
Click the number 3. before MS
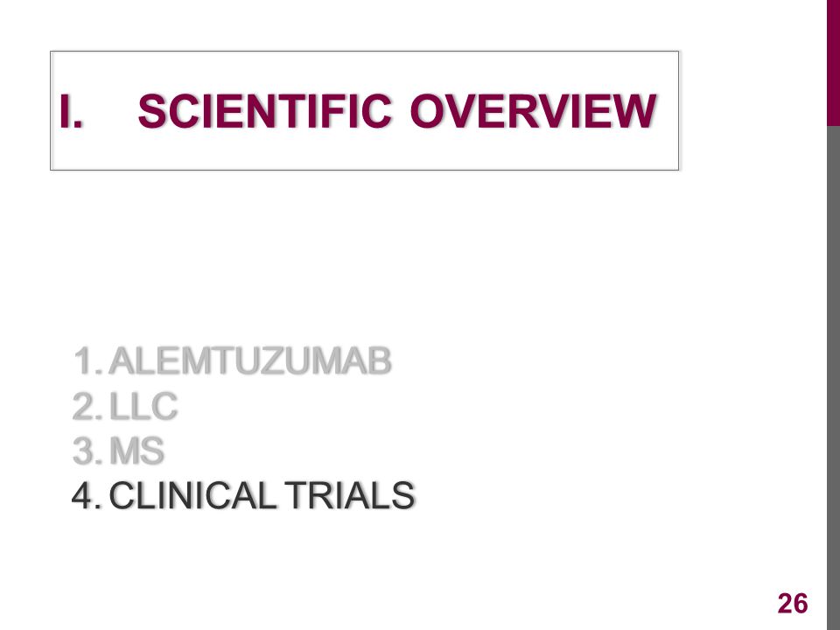(87, 450)
